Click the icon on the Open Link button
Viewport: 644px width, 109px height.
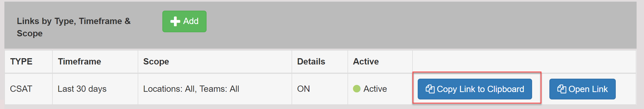[x=561, y=89]
